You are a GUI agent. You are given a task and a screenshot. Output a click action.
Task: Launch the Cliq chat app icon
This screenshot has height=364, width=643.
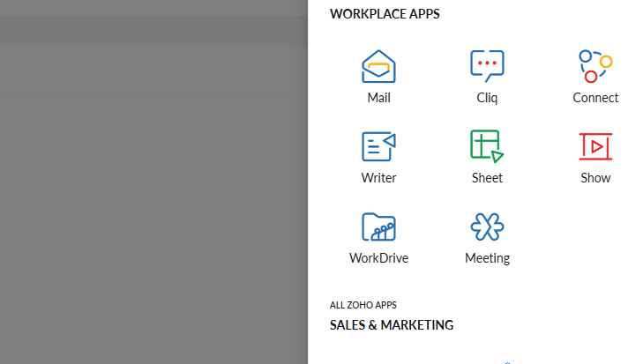(x=487, y=66)
